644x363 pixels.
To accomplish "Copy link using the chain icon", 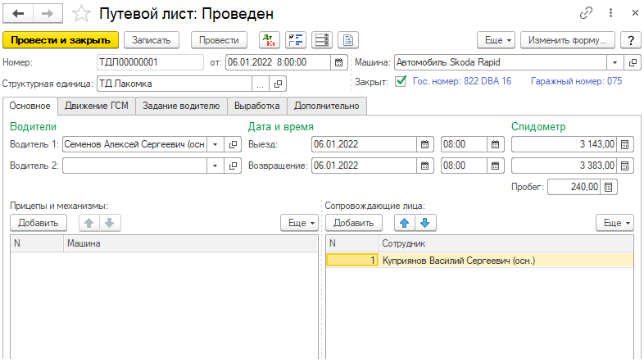I will [586, 14].
